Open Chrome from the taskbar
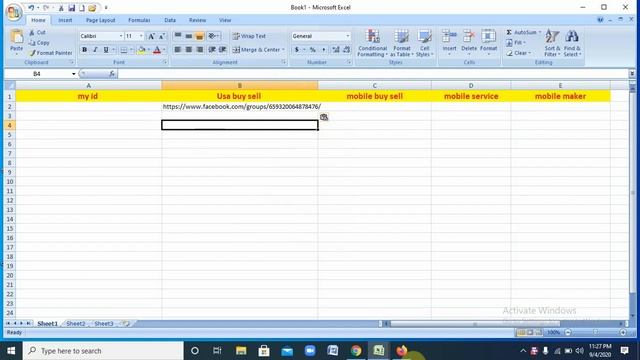 (356, 351)
